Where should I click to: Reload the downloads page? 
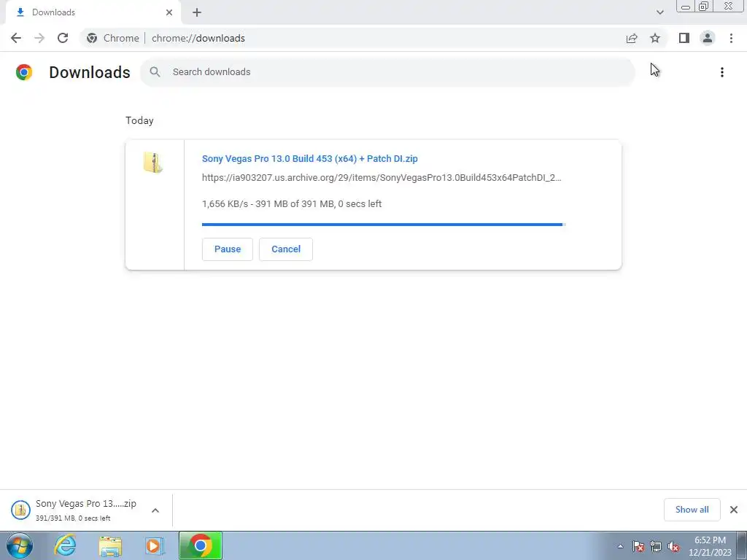pos(63,38)
